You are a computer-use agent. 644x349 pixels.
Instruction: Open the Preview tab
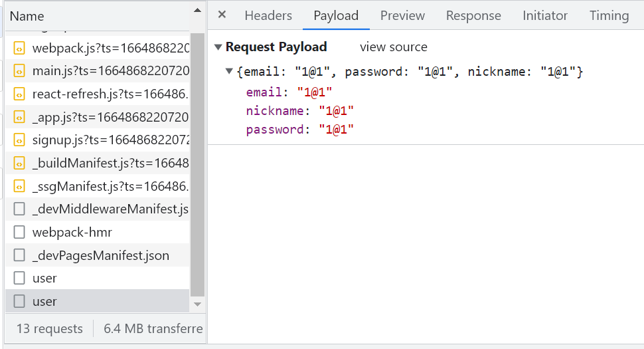[402, 15]
